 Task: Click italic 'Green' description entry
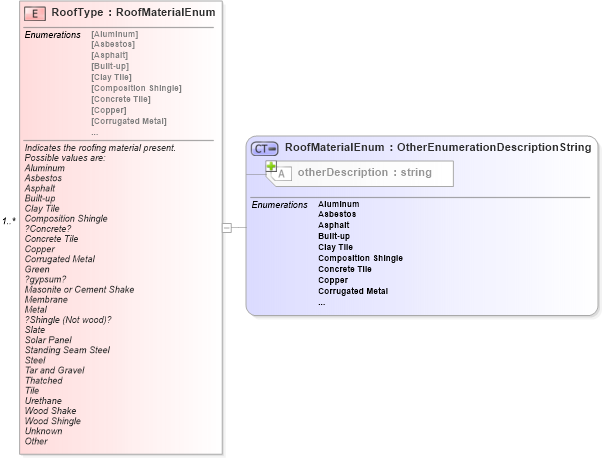37,269
